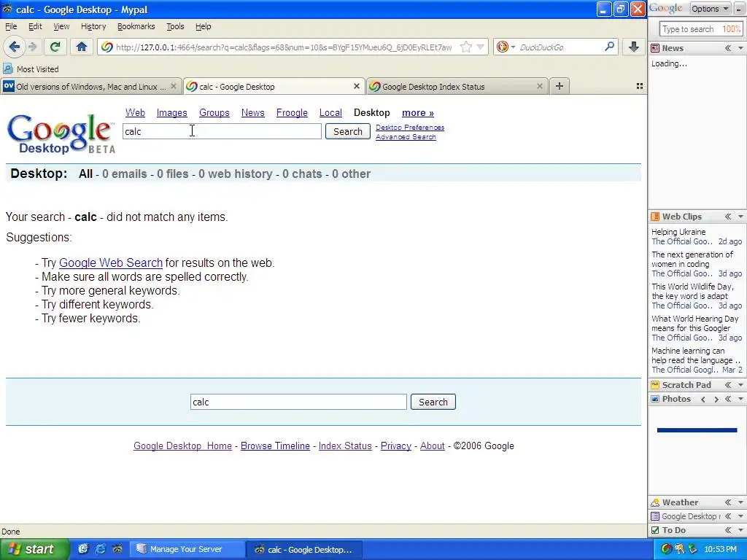
Task: Open the File menu
Action: coord(10,26)
